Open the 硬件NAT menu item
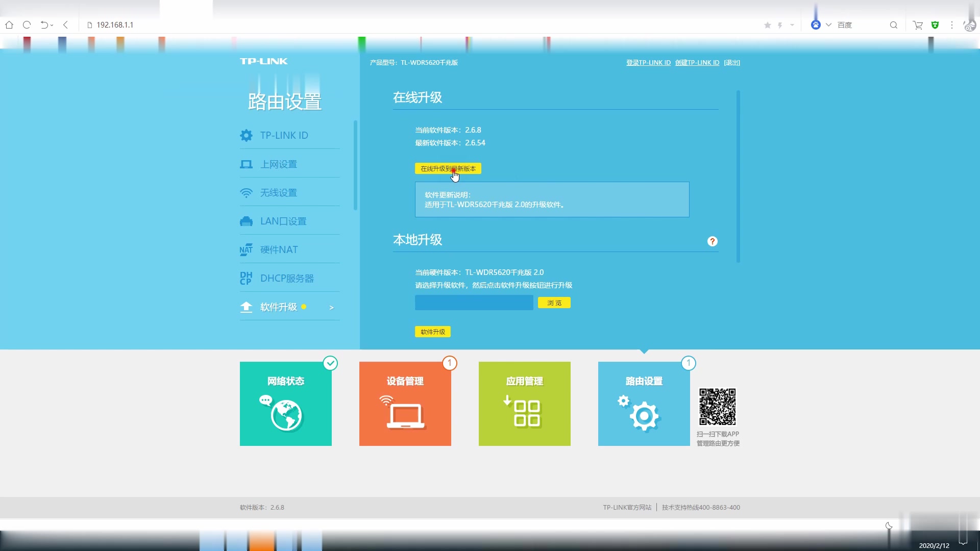This screenshot has height=551, width=980. tap(290, 249)
